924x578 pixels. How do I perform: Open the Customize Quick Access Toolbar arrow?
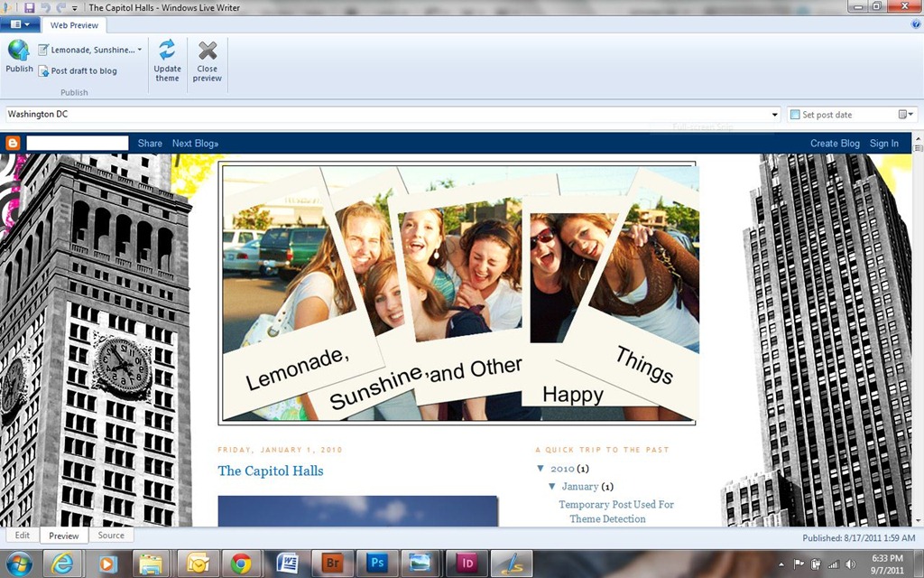[x=74, y=8]
